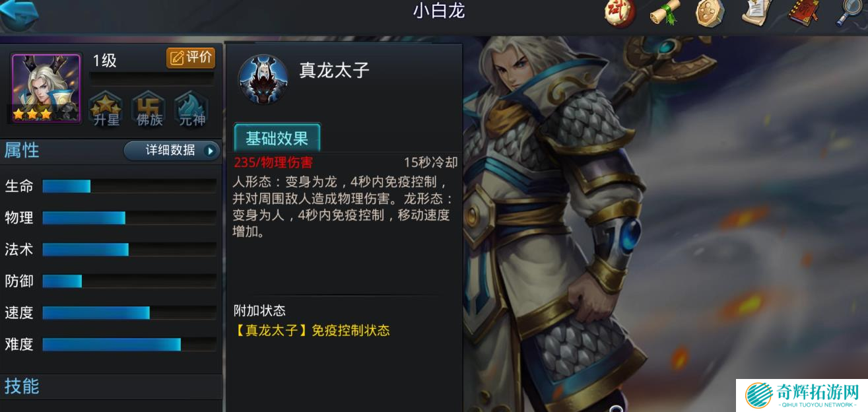Open the stone tablet icon

[710, 13]
